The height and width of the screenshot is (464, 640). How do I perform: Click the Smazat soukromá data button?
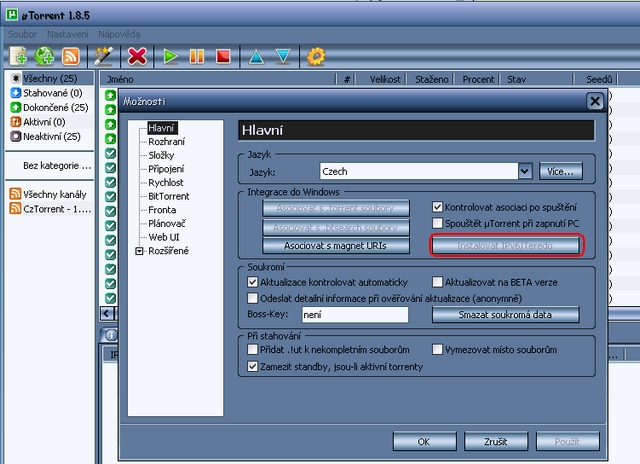pyautogui.click(x=505, y=315)
